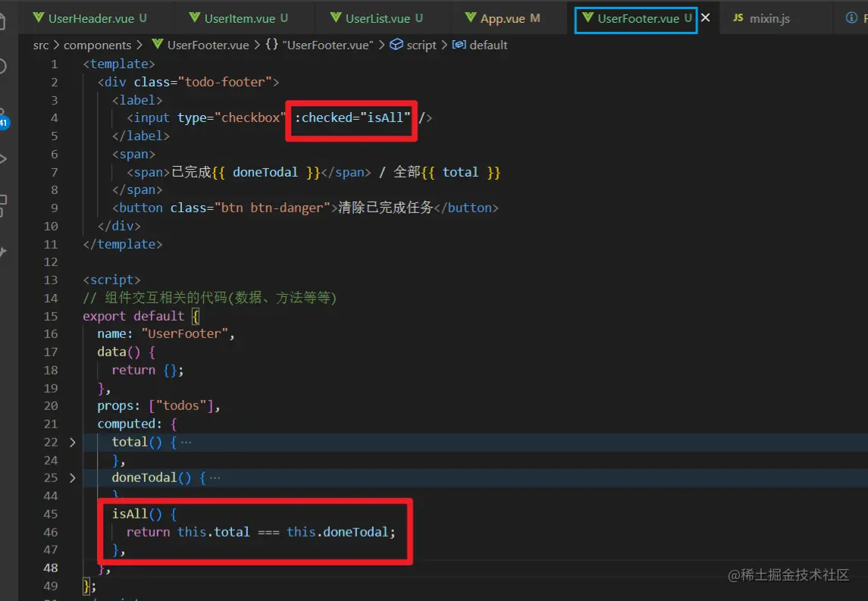The image size is (868, 601).
Task: Open the Search view in activity bar
Action: (2, 67)
